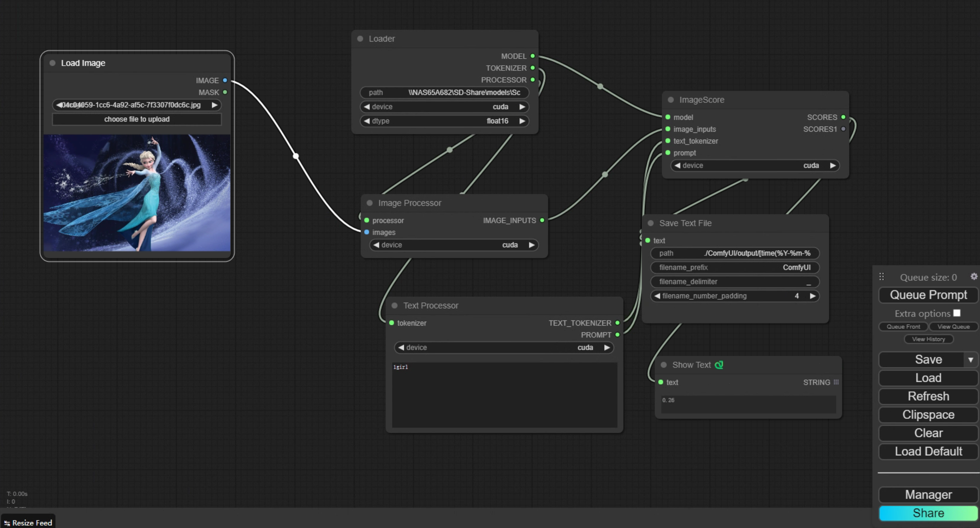Image resolution: width=980 pixels, height=528 pixels.
Task: Collapse the Load Image node dot
Action: (53, 63)
